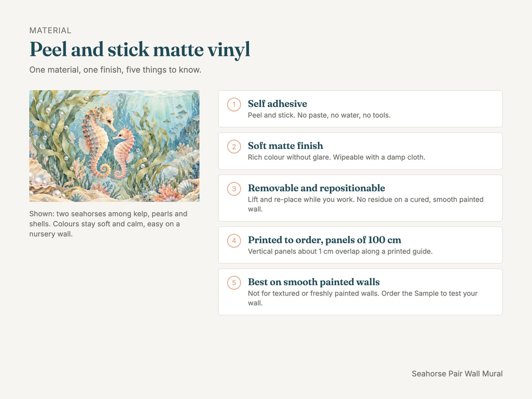The width and height of the screenshot is (532, 399).
Task: Click the 'Self adhesive' heading
Action: [278, 104]
